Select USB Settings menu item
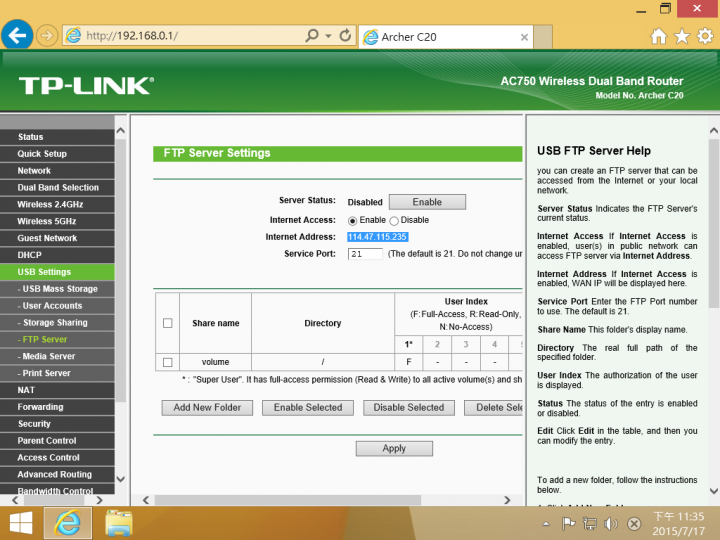This screenshot has width=720, height=540. pos(57,272)
